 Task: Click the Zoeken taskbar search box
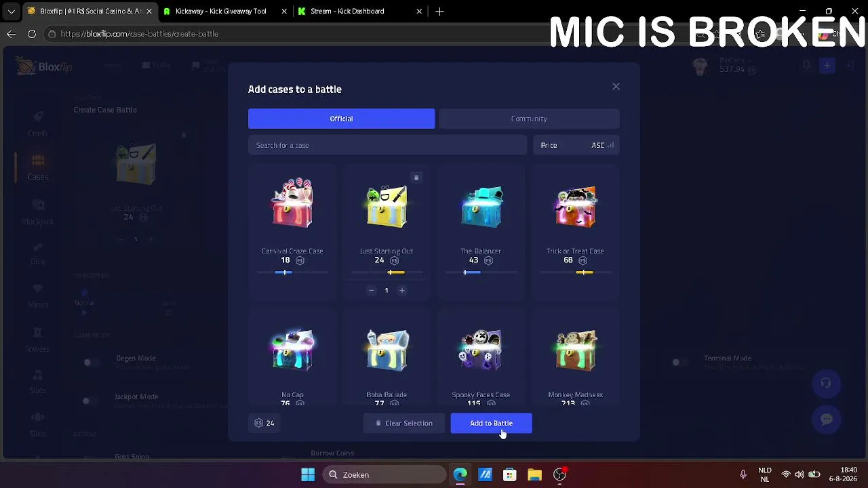pos(384,474)
